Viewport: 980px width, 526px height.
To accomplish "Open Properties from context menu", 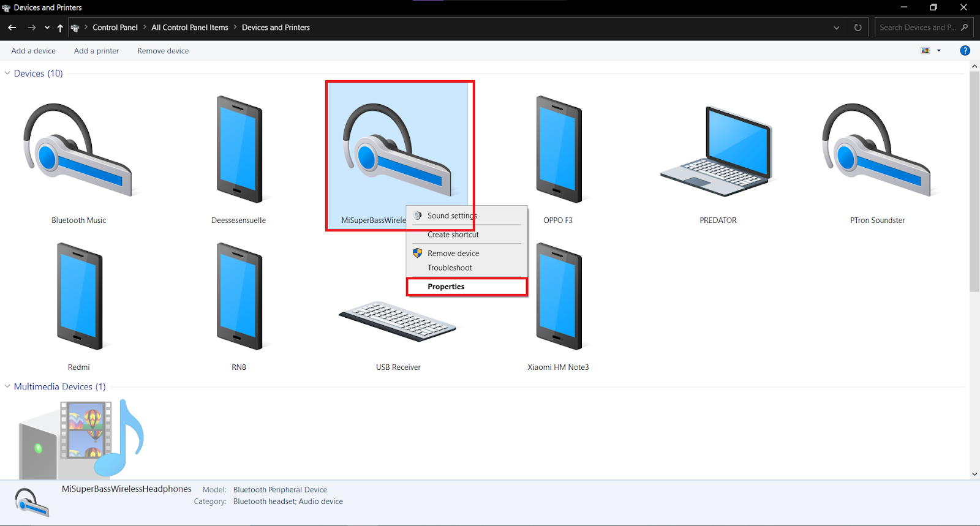I will [467, 287].
